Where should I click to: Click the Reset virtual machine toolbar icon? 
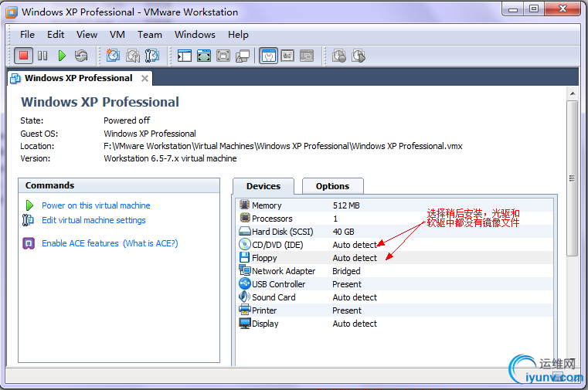pos(81,56)
